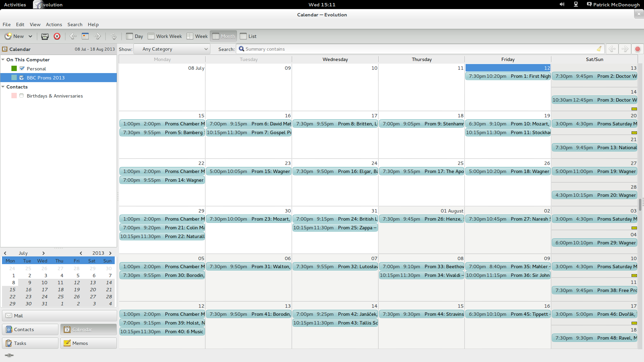The height and width of the screenshot is (362, 644).
Task: Click the search magnifier icon
Action: pyautogui.click(x=241, y=49)
